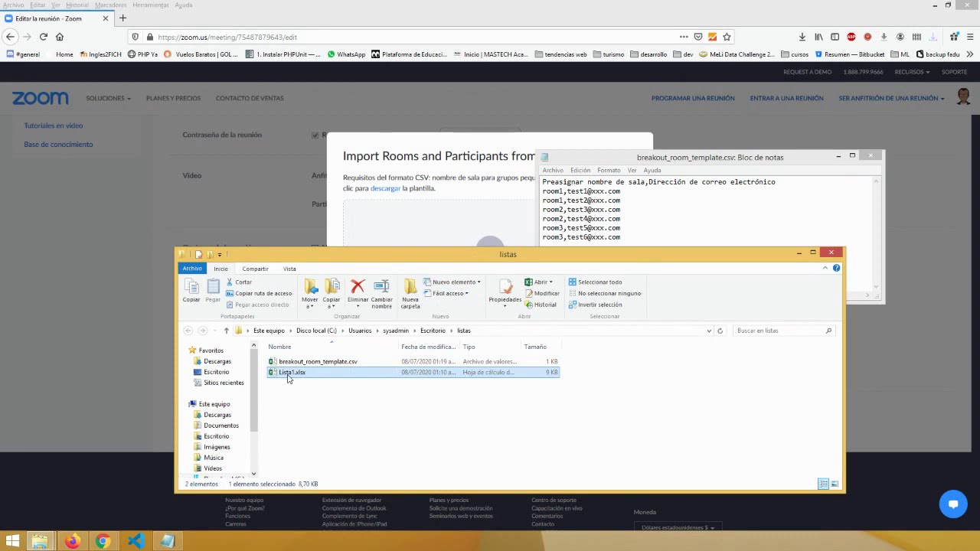Refresh the Explorer address bar location

[x=720, y=331]
